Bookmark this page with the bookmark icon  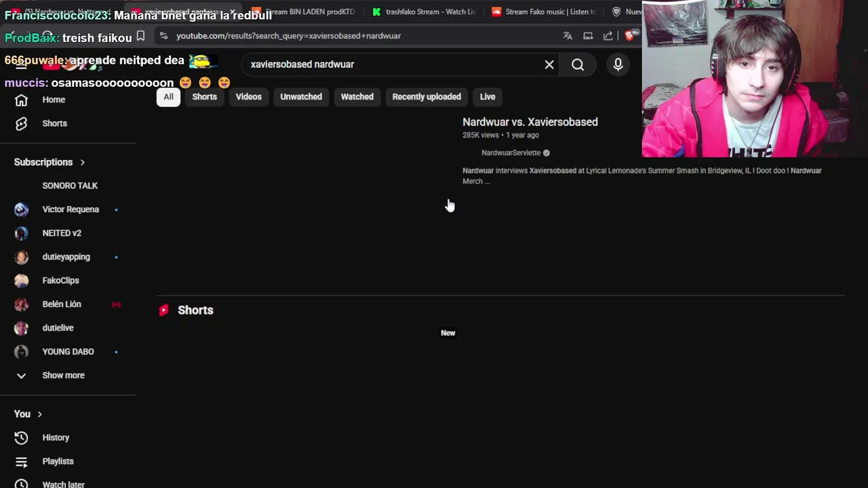[140, 36]
